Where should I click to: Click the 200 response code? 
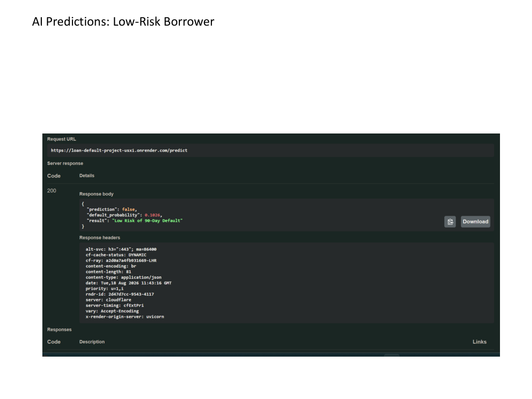52,191
